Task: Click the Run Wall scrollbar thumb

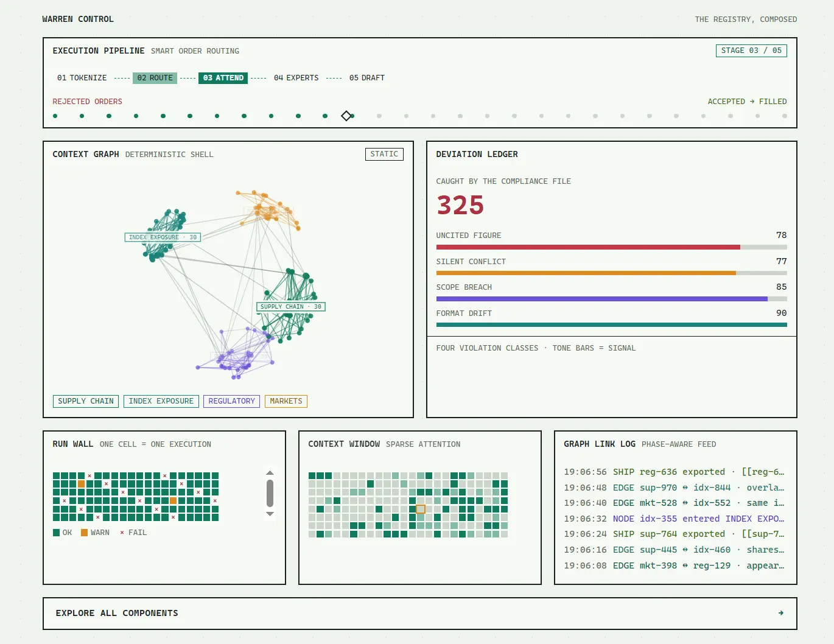Action: [270, 493]
